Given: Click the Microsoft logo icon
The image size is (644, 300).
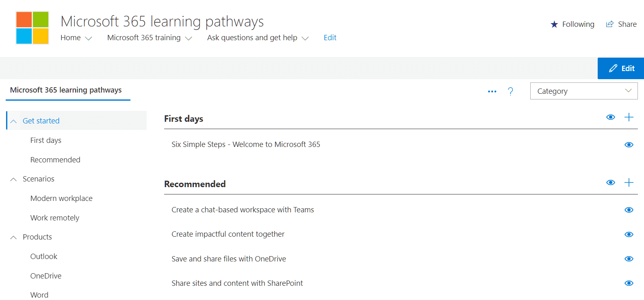Looking at the screenshot, I should pyautogui.click(x=32, y=28).
